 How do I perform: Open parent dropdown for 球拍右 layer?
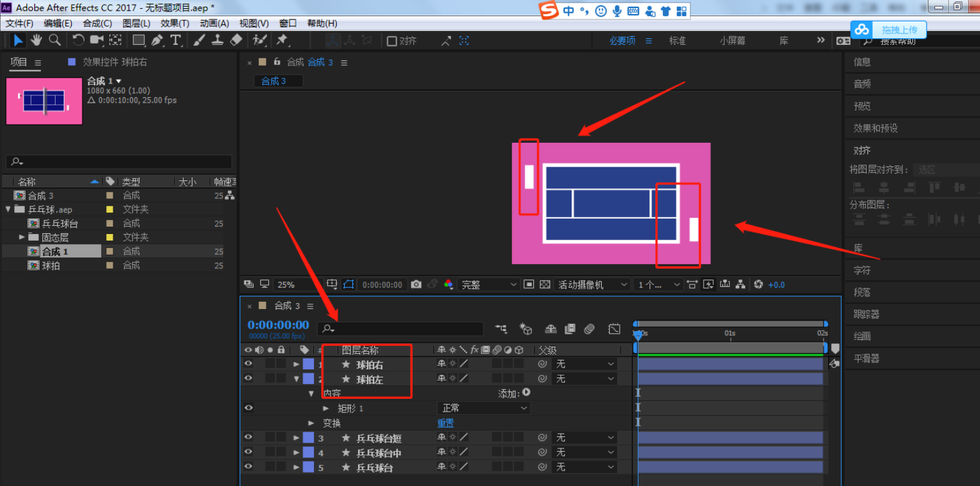point(584,364)
